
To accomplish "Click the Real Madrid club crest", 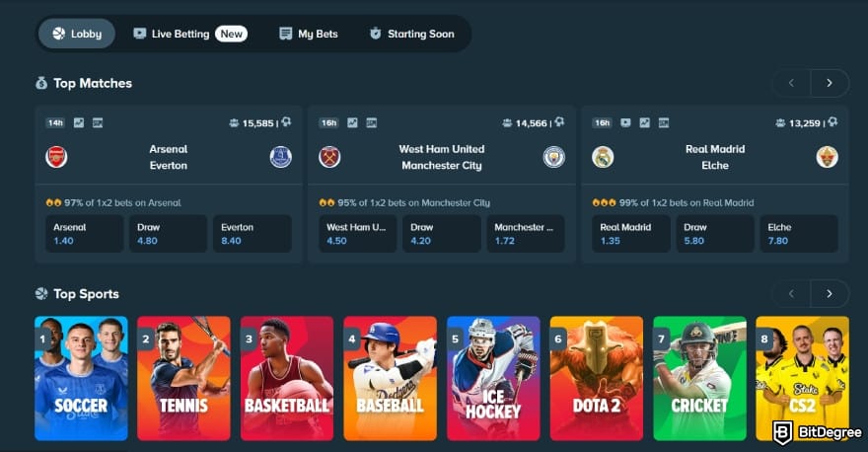I will pos(603,157).
